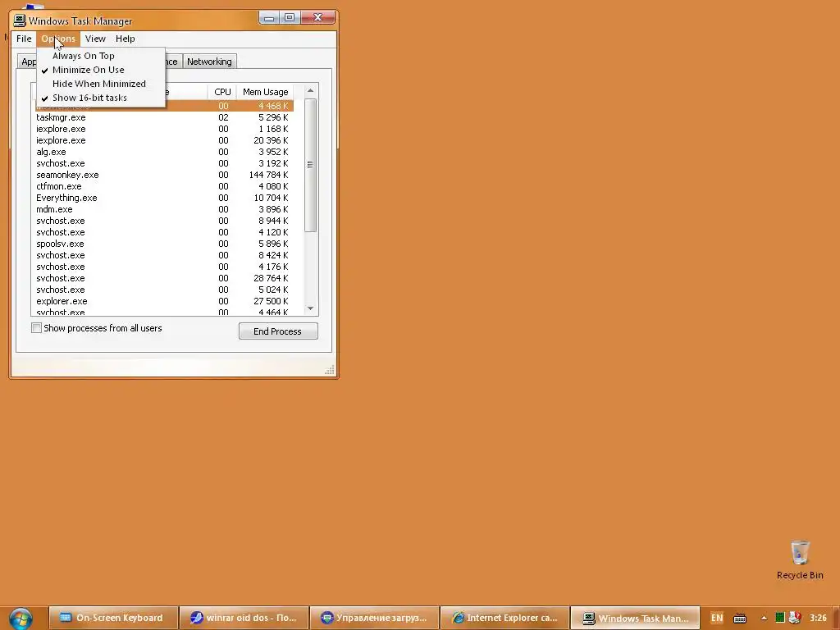Click Windows Task Manager taskbar button

(x=636, y=618)
